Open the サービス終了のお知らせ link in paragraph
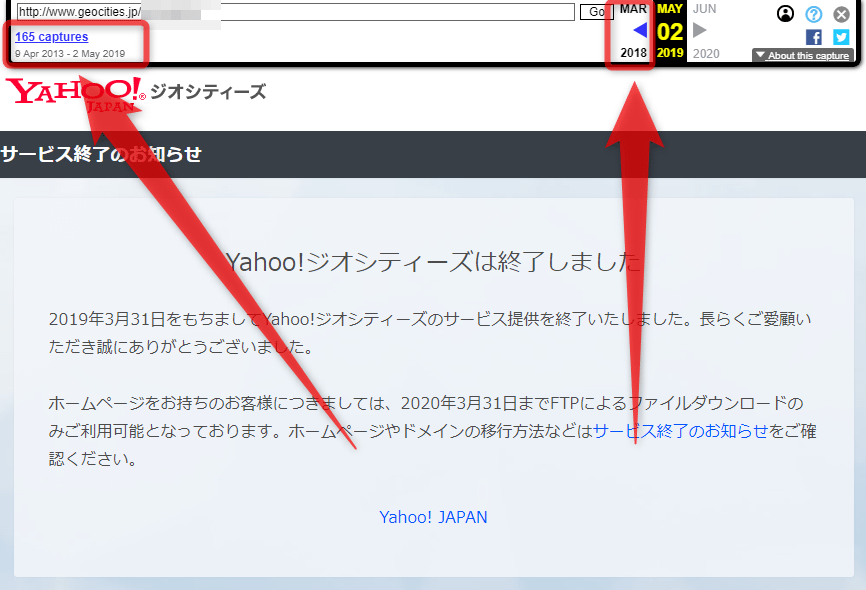Viewport: 866px width, 590px height. 680,431
